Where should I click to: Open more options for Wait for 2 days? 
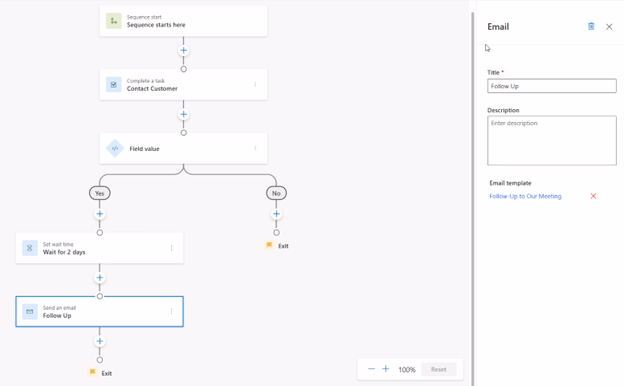coord(172,248)
